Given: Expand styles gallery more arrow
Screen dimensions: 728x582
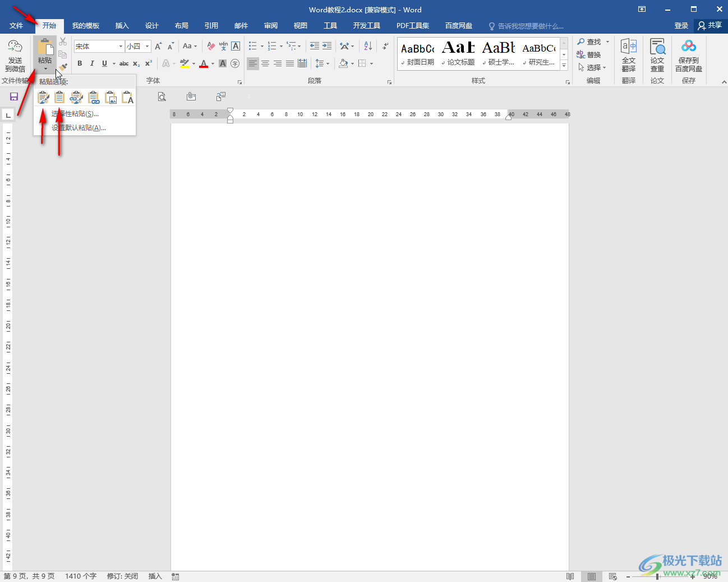Looking at the screenshot, I should click(x=564, y=66).
